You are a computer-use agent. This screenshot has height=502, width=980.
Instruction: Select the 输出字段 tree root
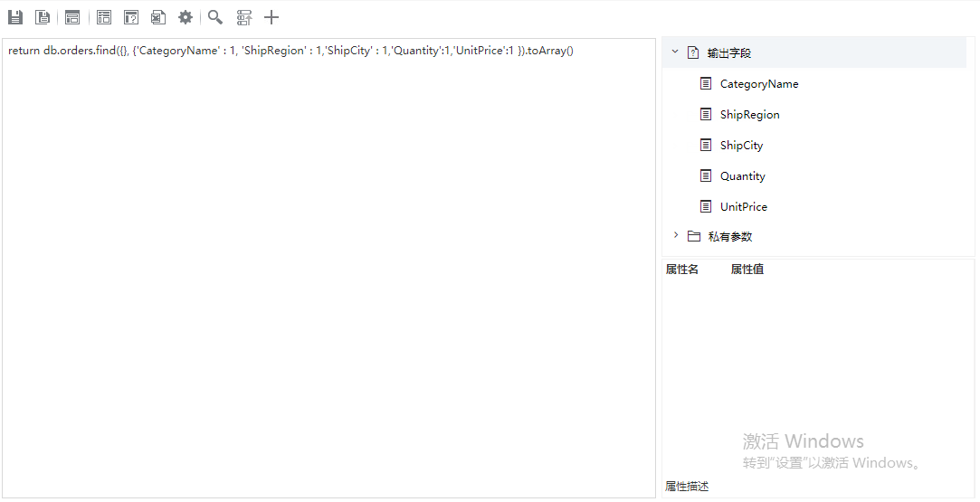point(814,52)
